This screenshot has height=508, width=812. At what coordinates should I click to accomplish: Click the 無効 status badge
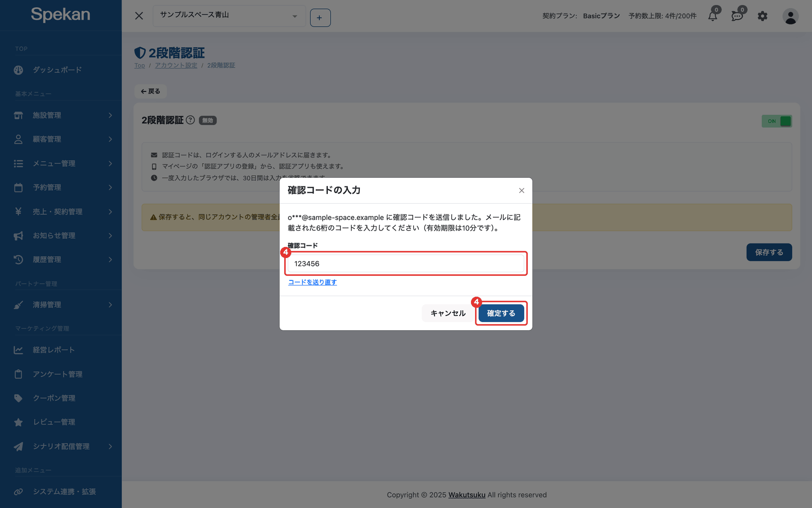click(x=208, y=120)
